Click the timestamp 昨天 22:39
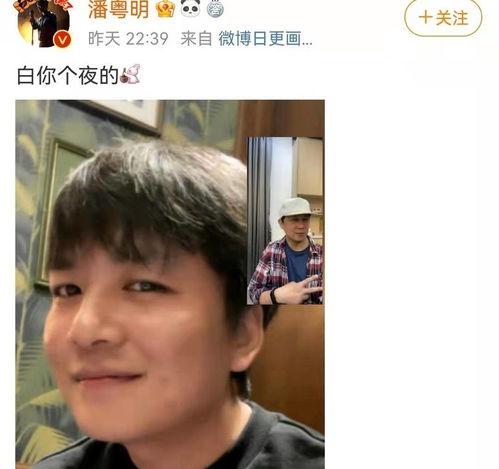The image size is (499, 469). point(128,39)
